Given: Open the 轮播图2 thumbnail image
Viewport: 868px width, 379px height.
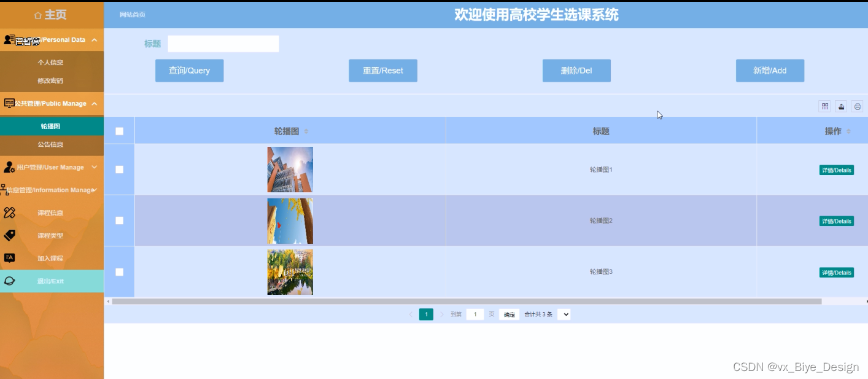Looking at the screenshot, I should tap(290, 221).
